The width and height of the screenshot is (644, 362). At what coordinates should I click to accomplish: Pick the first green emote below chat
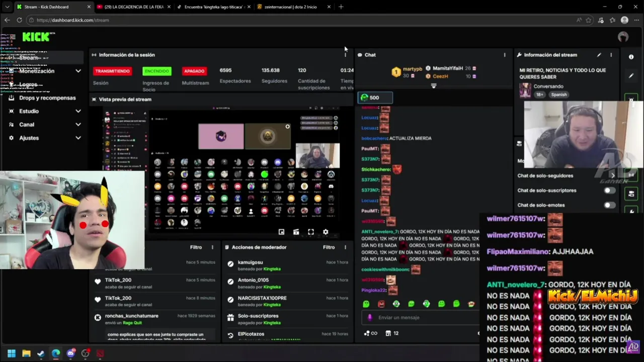[x=366, y=304]
